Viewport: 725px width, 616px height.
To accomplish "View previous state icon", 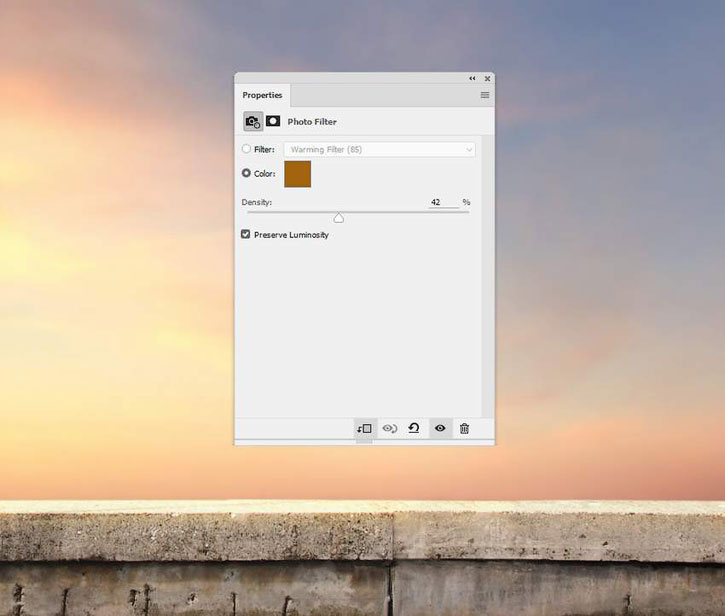I will pyautogui.click(x=390, y=429).
